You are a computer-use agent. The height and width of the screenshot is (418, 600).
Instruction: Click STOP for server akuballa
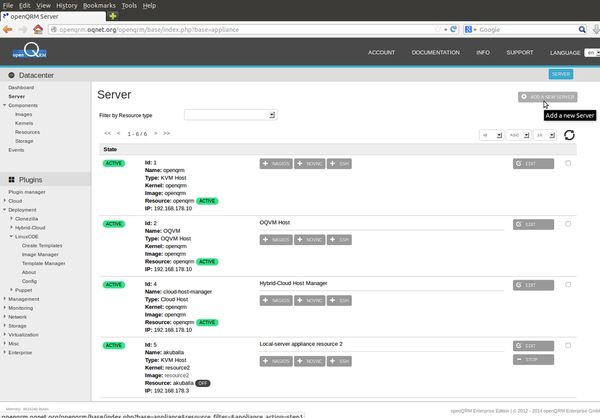tap(533, 359)
